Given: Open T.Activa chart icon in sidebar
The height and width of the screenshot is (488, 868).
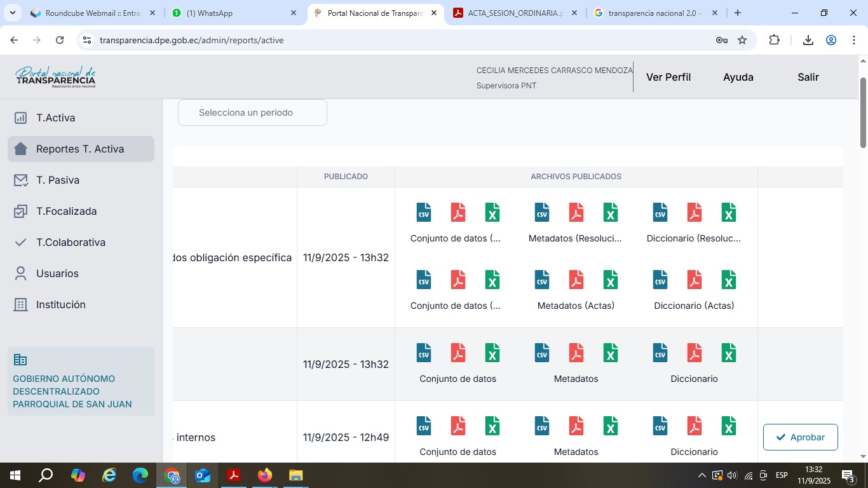Looking at the screenshot, I should 21,118.
